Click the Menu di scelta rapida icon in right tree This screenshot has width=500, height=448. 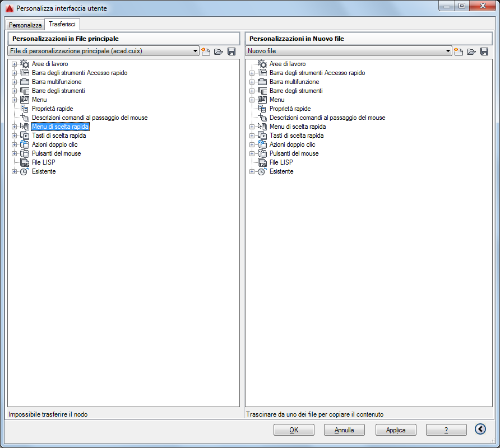pyautogui.click(x=262, y=127)
